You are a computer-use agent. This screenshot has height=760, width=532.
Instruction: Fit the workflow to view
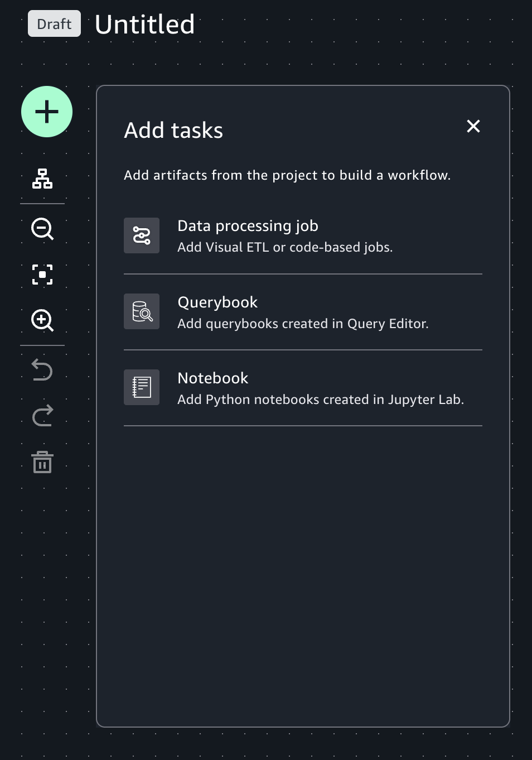tap(42, 275)
